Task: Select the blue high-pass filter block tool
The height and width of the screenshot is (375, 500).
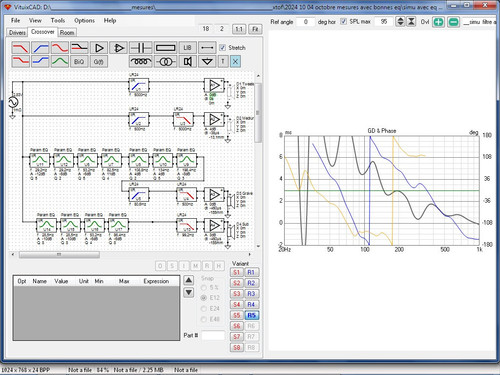Action: coord(40,48)
